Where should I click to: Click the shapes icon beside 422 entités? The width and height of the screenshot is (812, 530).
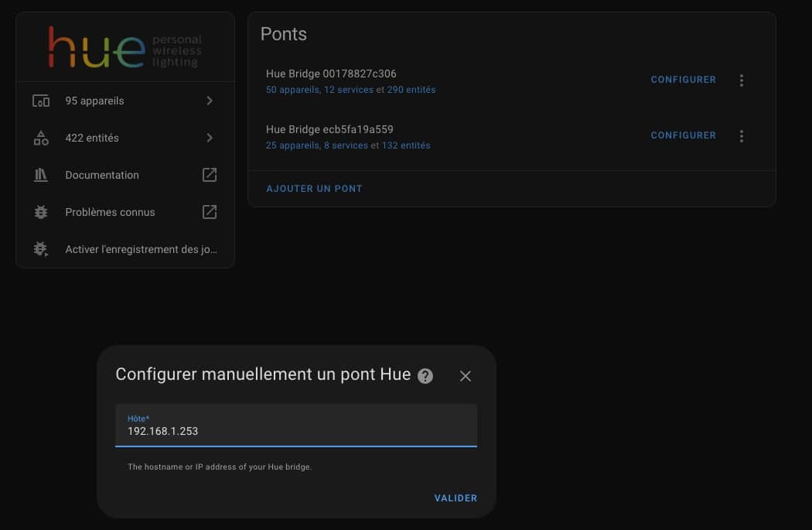41,138
